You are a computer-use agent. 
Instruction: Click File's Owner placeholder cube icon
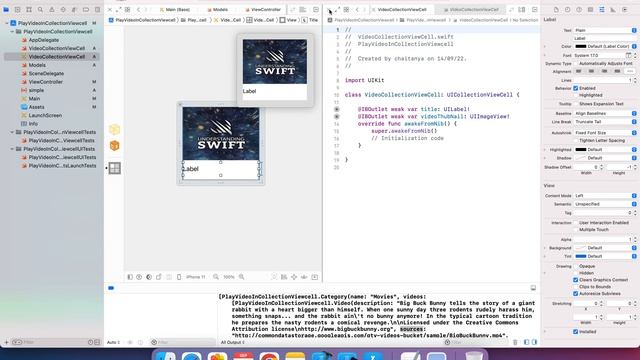(114, 129)
